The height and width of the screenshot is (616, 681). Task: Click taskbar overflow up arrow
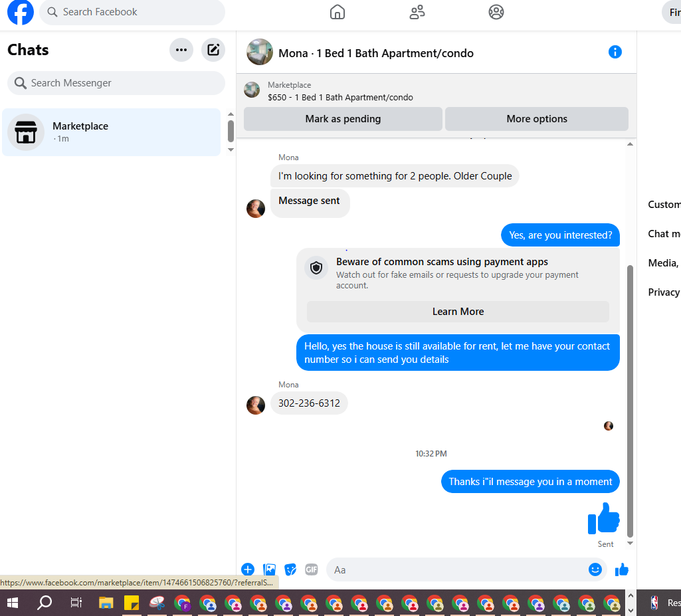click(x=631, y=596)
